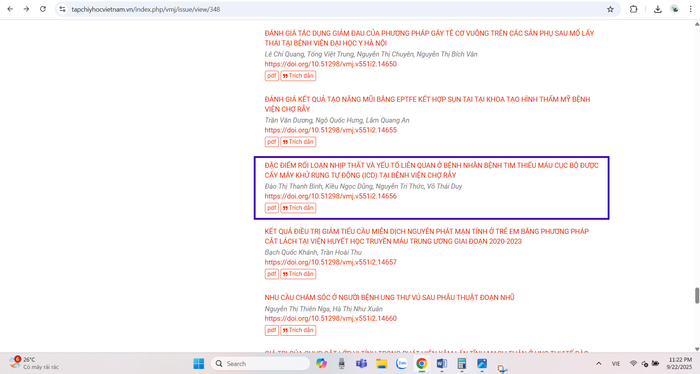
Task: Click the author line Bạch Quốc Khánh, Trần Hoài Thu
Action: click(x=313, y=252)
